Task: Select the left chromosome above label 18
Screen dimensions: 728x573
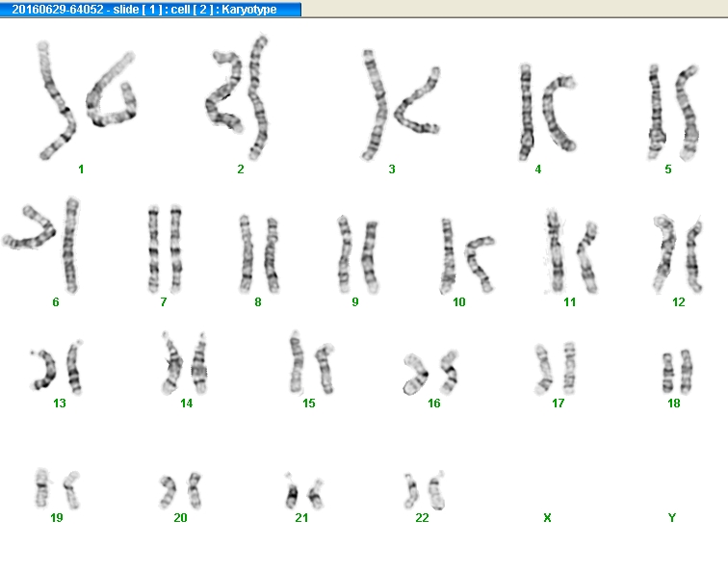Action: click(x=667, y=373)
